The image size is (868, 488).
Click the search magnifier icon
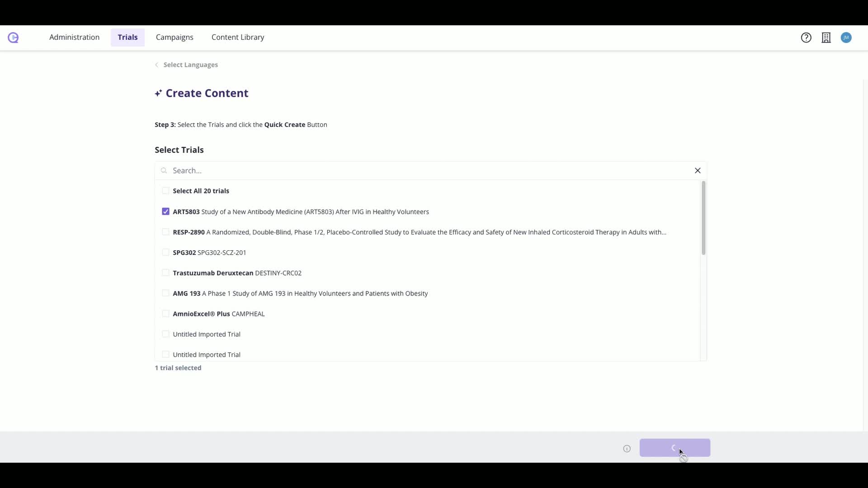click(164, 170)
